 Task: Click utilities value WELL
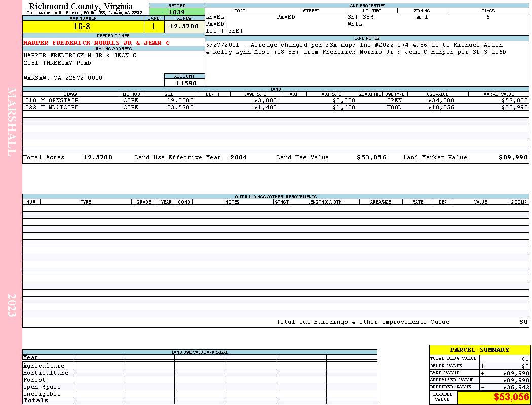[x=355, y=24]
